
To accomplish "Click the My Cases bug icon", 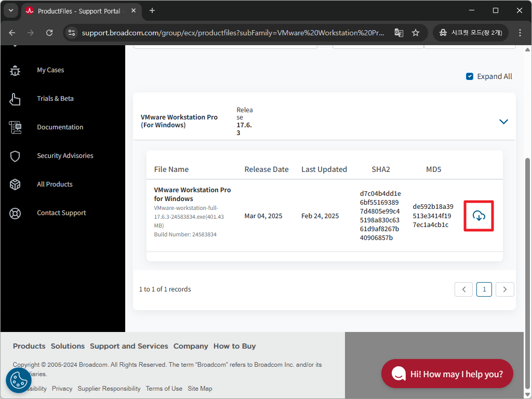I will (15, 70).
